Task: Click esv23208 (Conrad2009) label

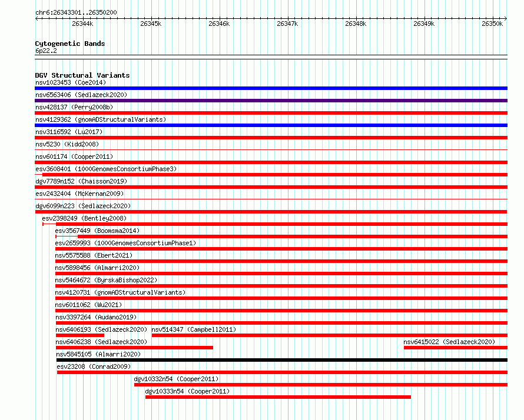Action: [x=94, y=366]
